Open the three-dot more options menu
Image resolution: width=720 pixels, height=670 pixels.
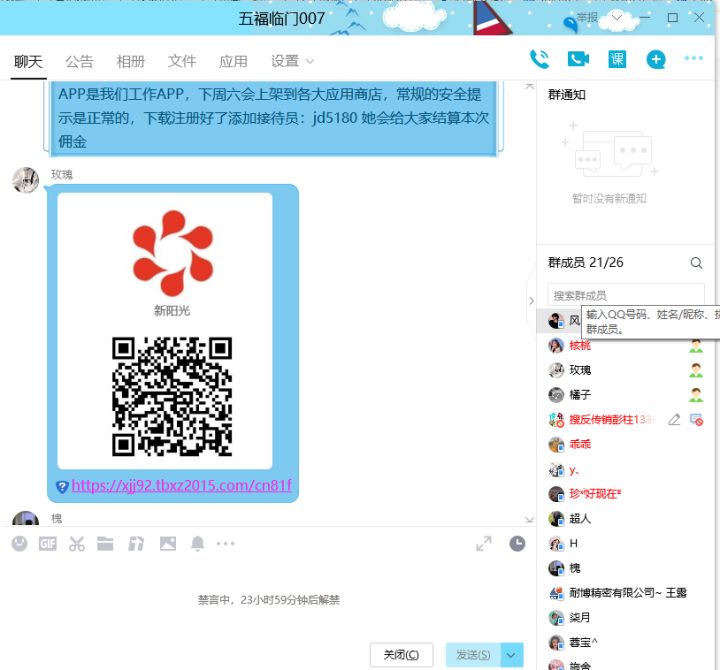coord(693,58)
